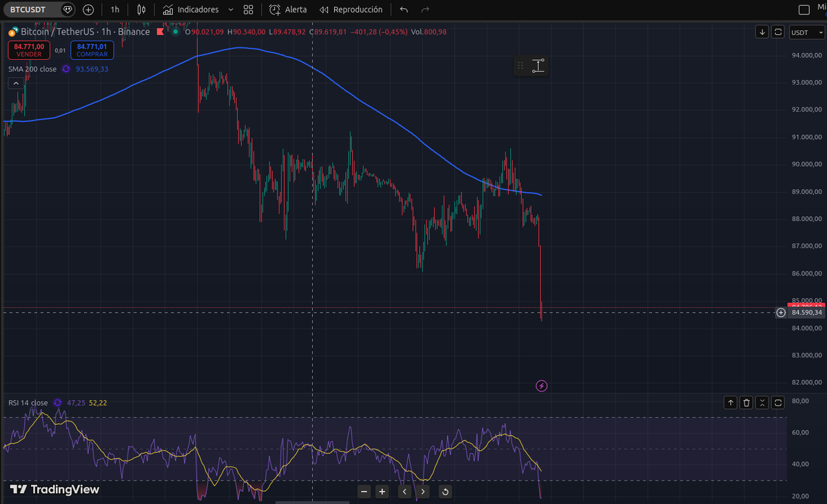Open the Indicadores menu

click(191, 10)
